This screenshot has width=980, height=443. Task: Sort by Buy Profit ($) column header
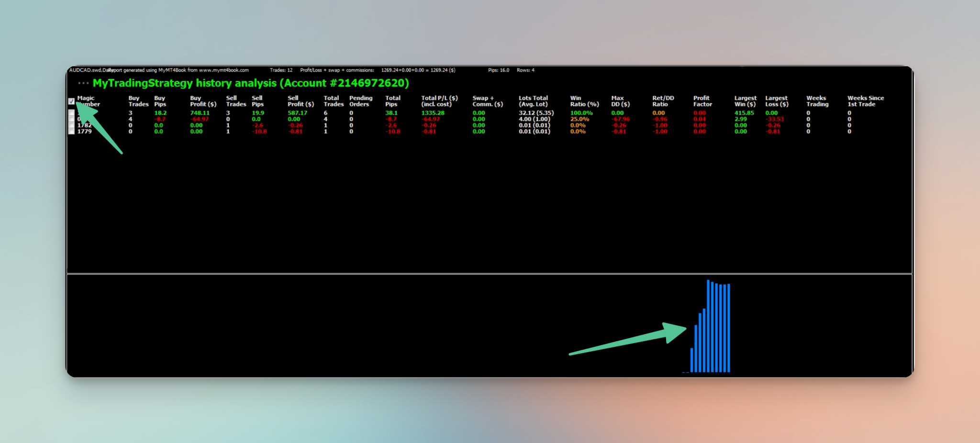[203, 101]
